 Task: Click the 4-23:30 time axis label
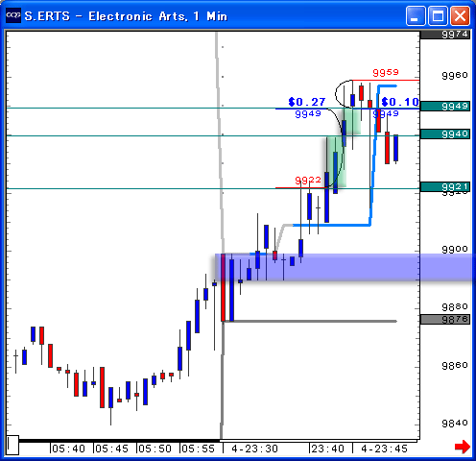click(x=254, y=449)
